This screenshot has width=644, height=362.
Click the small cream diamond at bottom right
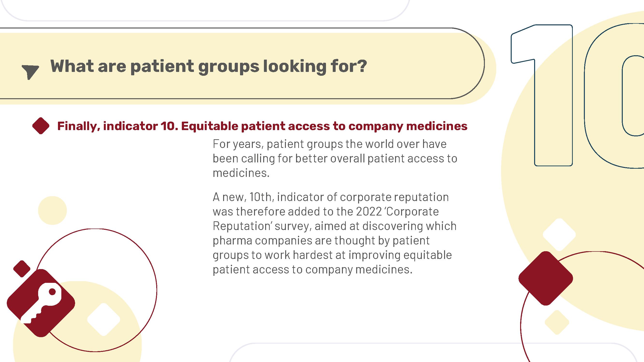[557, 322]
